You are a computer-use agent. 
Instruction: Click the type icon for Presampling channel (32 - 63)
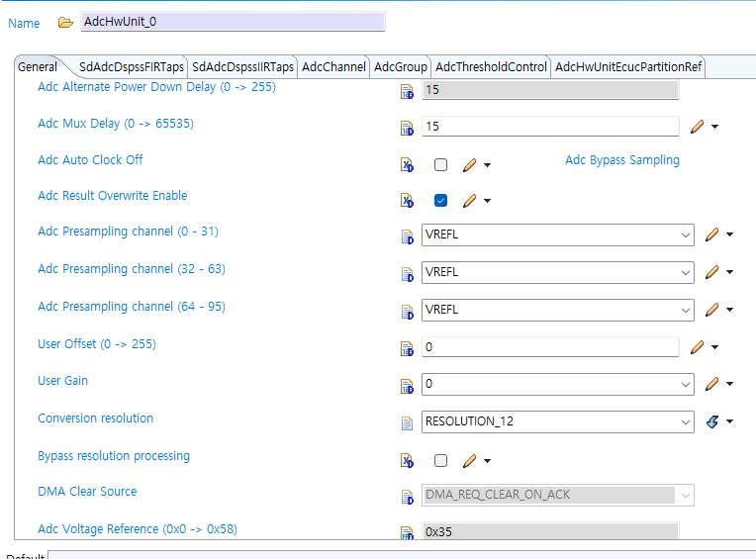point(407,274)
